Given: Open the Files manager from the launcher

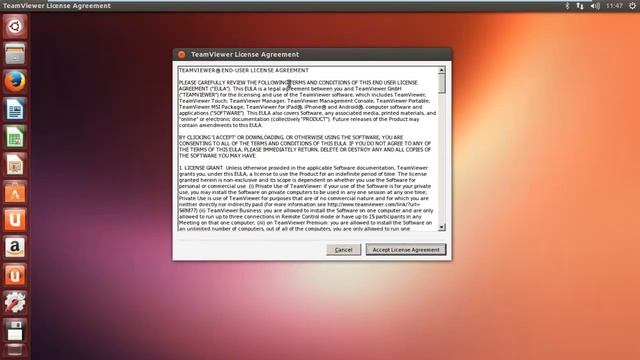Looking at the screenshot, I should point(15,54).
